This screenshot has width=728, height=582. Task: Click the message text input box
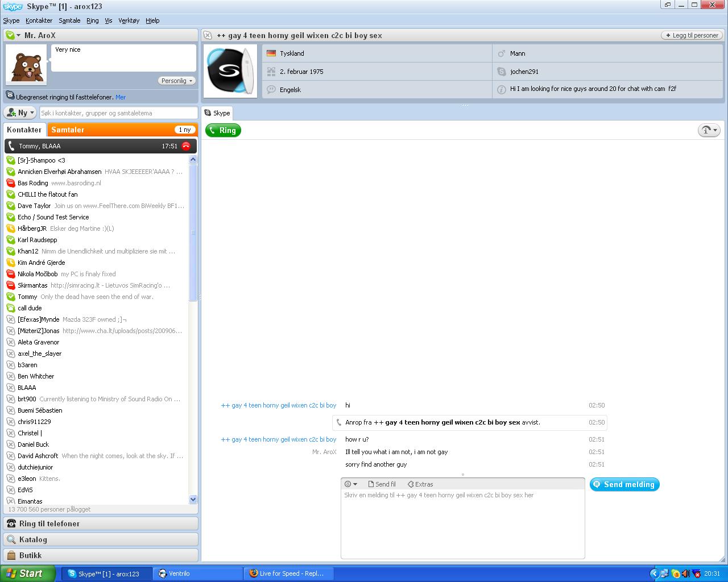tap(462, 523)
